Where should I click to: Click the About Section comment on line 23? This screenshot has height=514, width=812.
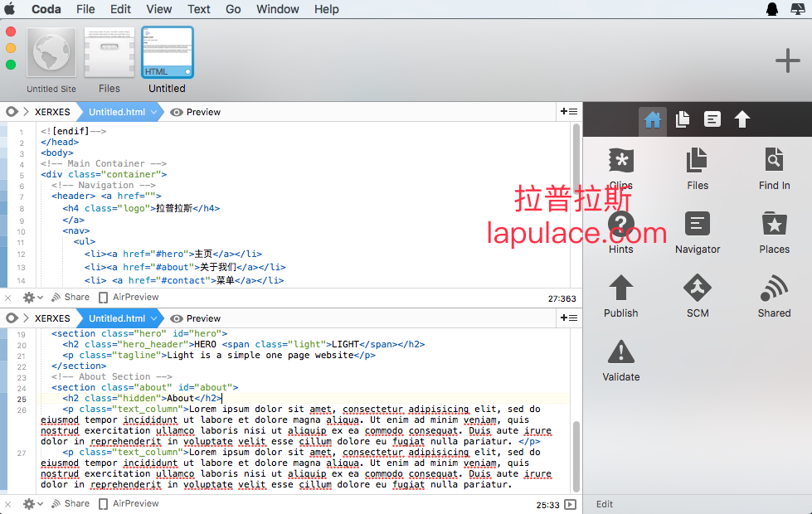pos(112,376)
